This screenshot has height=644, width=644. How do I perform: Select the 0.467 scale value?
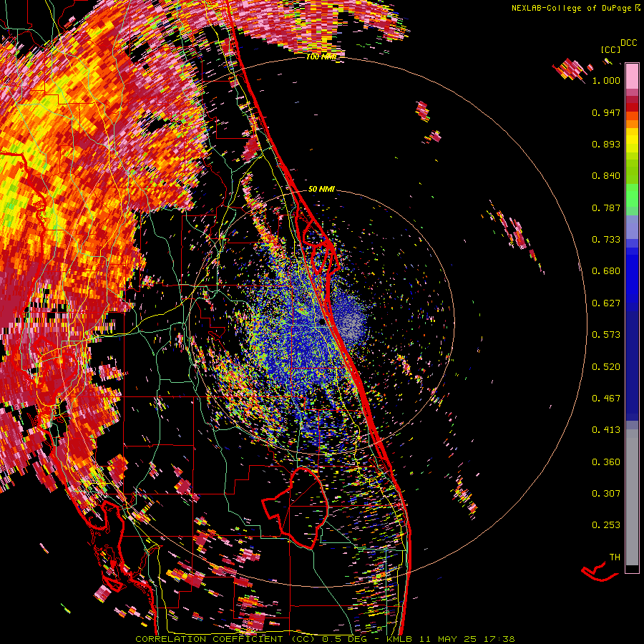(606, 399)
